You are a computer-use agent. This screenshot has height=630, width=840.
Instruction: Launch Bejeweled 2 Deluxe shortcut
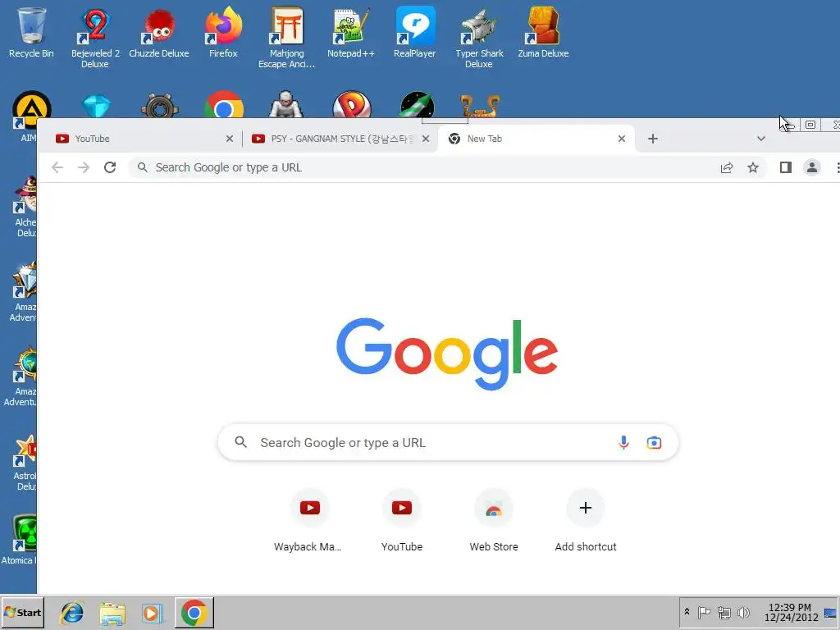tap(95, 38)
